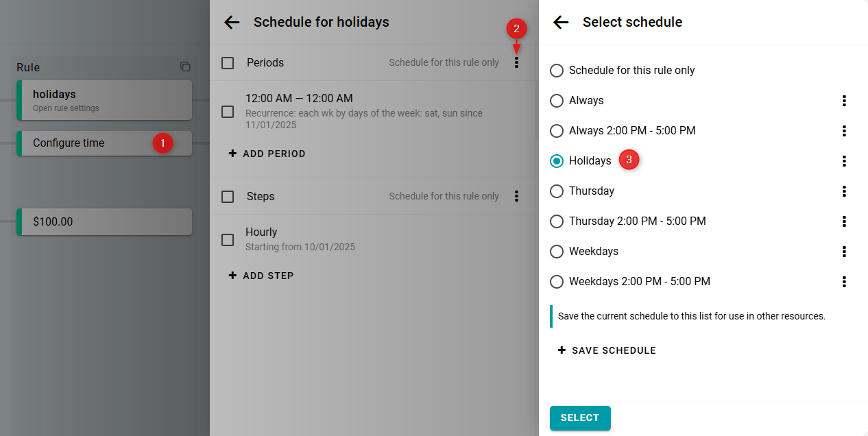This screenshot has height=436, width=868.
Task: Click back arrow in Select schedule panel
Action: coord(561,22)
